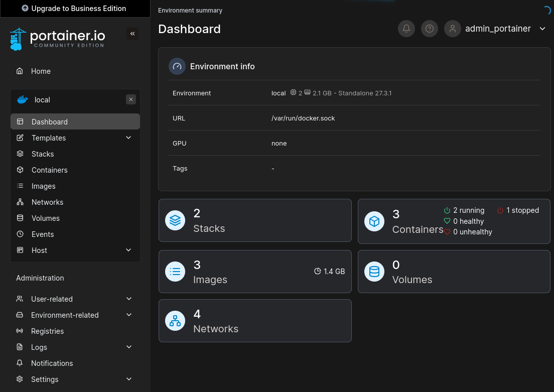Click the Images tile list icon

(x=175, y=272)
